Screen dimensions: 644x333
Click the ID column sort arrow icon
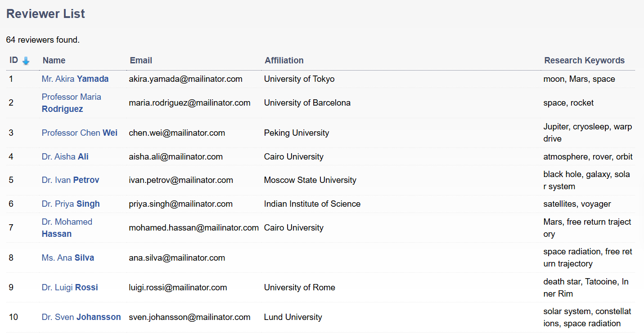click(x=26, y=61)
